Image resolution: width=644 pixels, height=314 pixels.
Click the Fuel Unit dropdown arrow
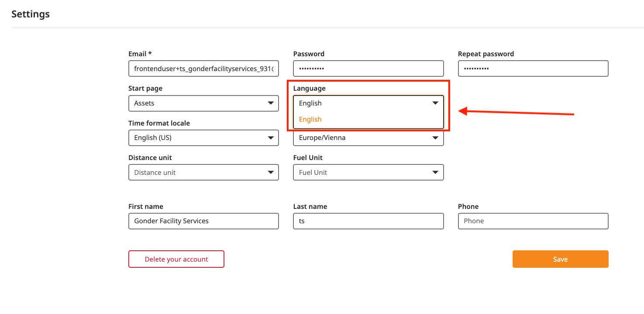coord(435,173)
